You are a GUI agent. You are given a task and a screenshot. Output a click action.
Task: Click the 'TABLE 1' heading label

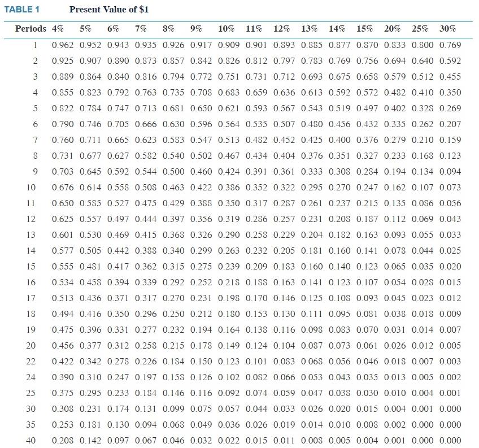click(x=21, y=10)
